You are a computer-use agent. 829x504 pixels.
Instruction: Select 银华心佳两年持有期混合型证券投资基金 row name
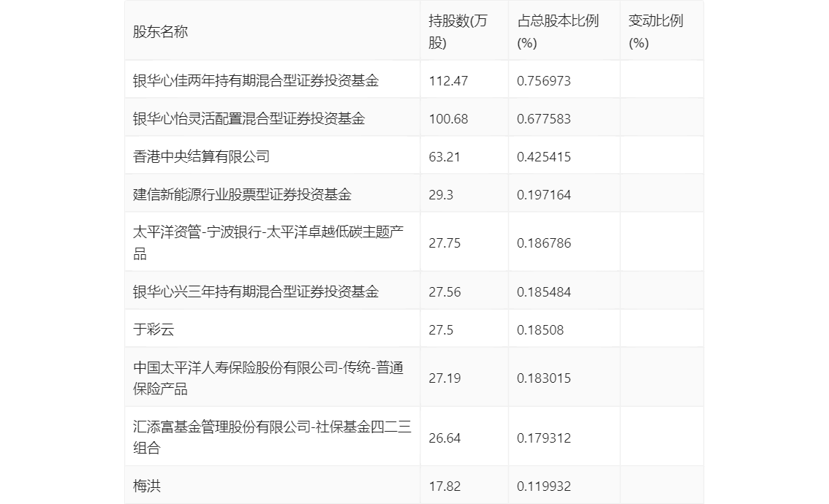[256, 80]
